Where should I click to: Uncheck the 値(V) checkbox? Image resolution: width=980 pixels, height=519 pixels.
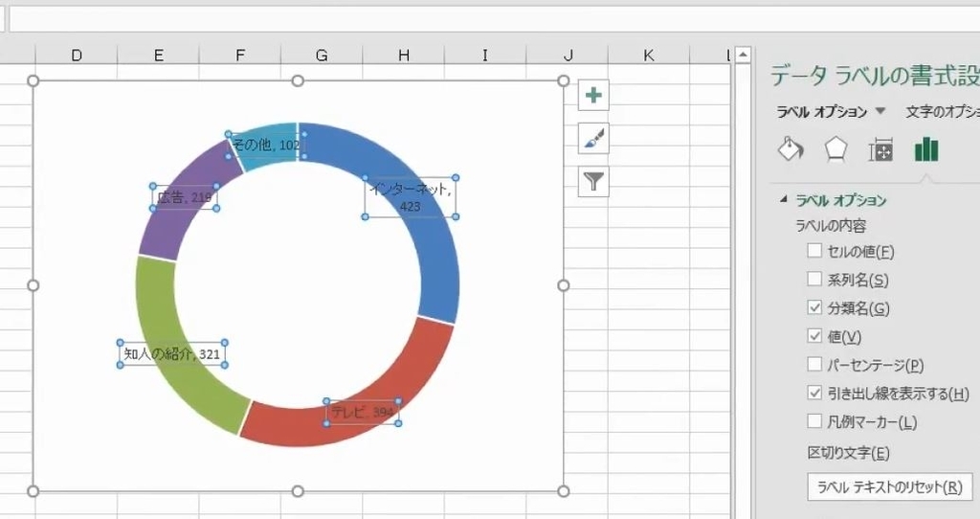(x=813, y=336)
